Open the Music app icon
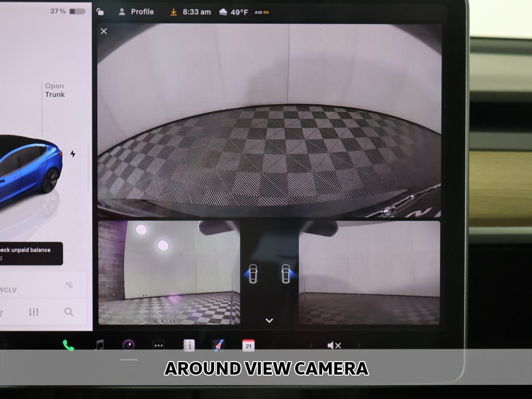The height and width of the screenshot is (399, 532). (99, 345)
